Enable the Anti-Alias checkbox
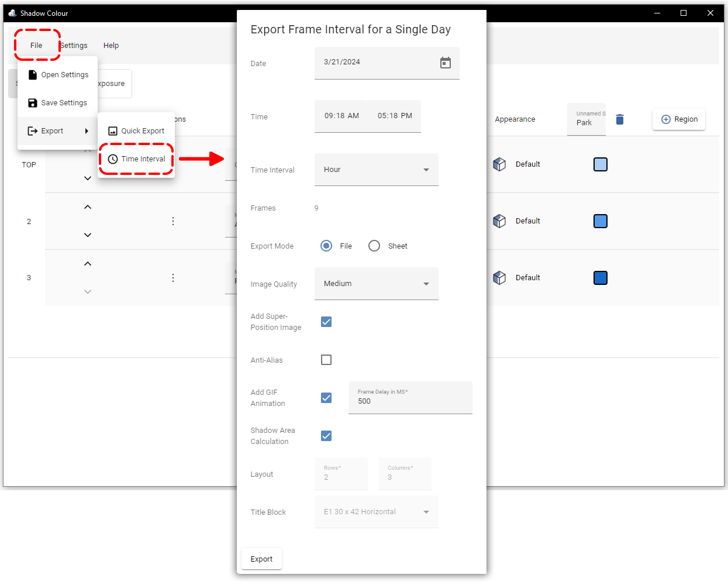The width and height of the screenshot is (728, 585). click(326, 360)
